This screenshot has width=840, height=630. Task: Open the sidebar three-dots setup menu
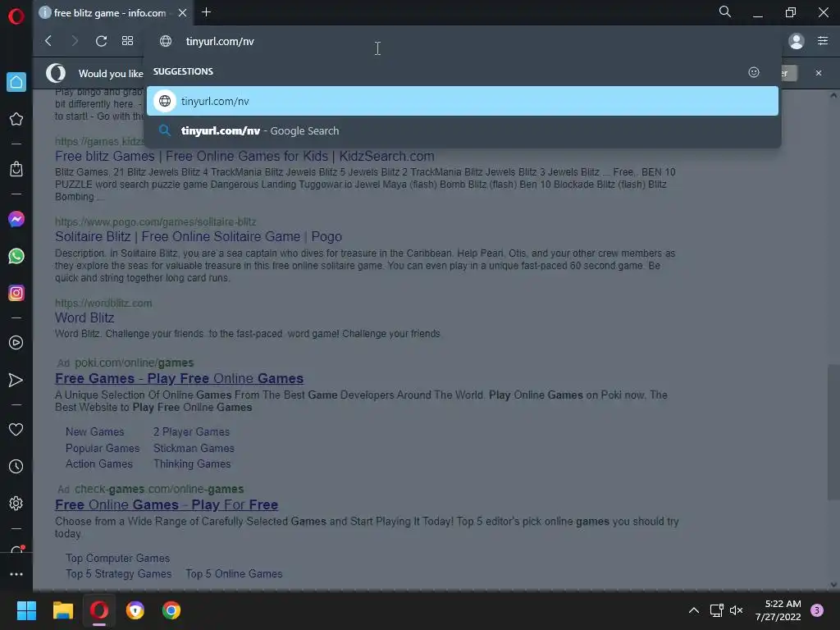coord(16,574)
